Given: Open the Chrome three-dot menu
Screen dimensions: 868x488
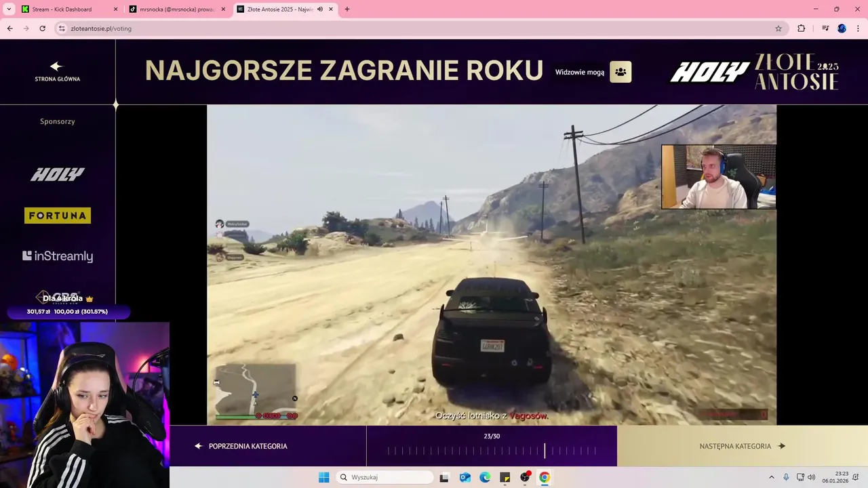Looking at the screenshot, I should (x=857, y=28).
